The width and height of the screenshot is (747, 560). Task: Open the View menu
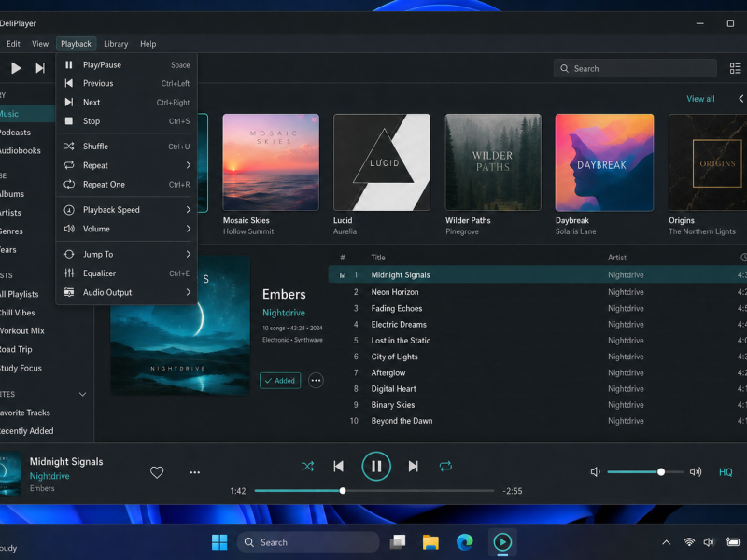pos(40,44)
